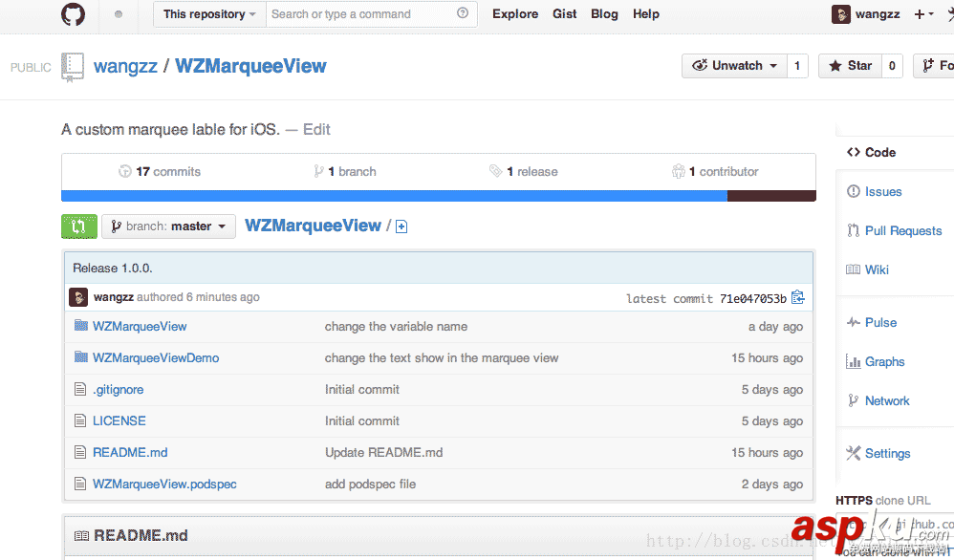
Task: Click the stargazers count 0
Action: 892,66
